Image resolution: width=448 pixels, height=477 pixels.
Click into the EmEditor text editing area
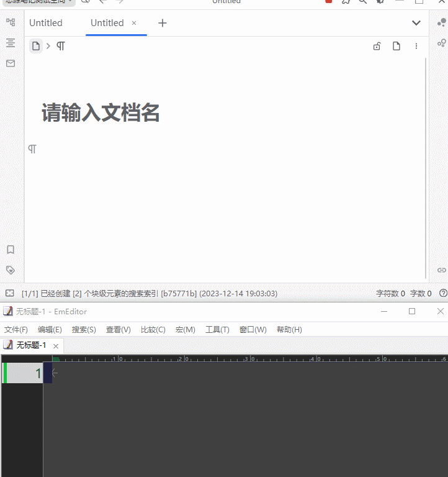(246, 420)
